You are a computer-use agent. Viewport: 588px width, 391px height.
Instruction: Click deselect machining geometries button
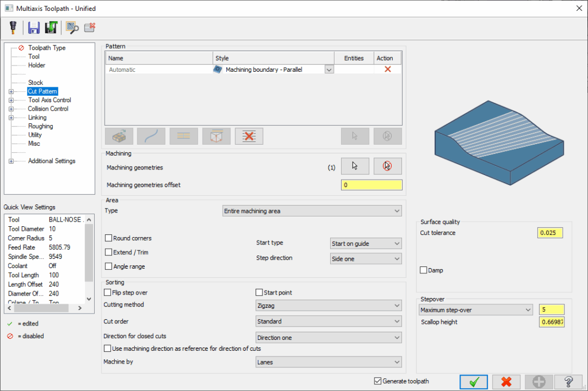(x=388, y=166)
